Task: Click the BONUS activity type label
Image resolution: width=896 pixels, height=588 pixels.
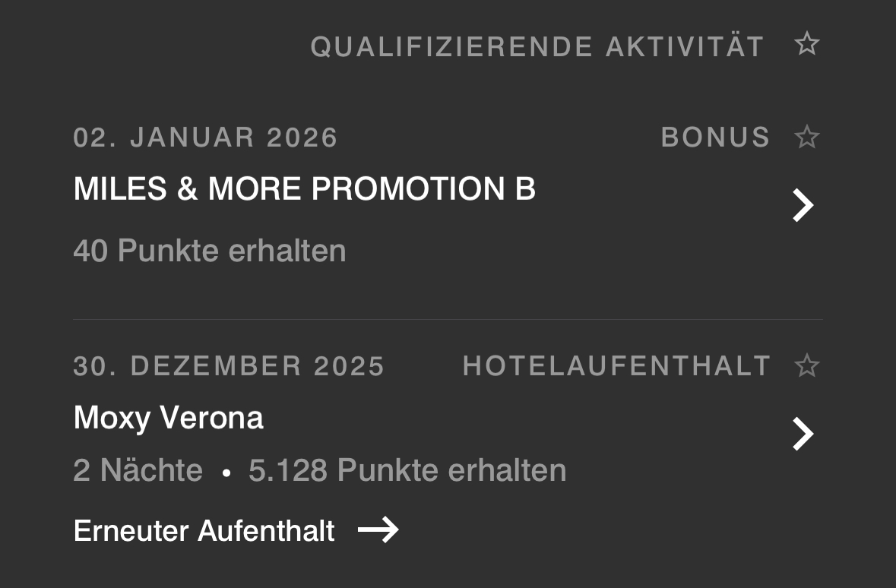Action: 715,138
